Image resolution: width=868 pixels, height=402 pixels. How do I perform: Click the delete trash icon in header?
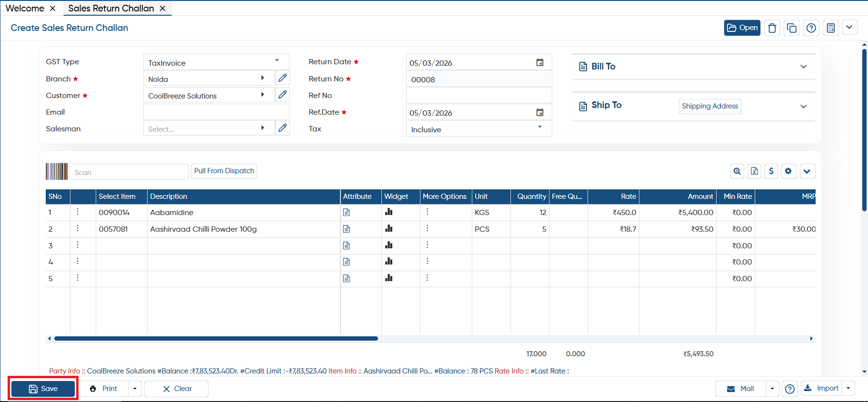pyautogui.click(x=772, y=28)
